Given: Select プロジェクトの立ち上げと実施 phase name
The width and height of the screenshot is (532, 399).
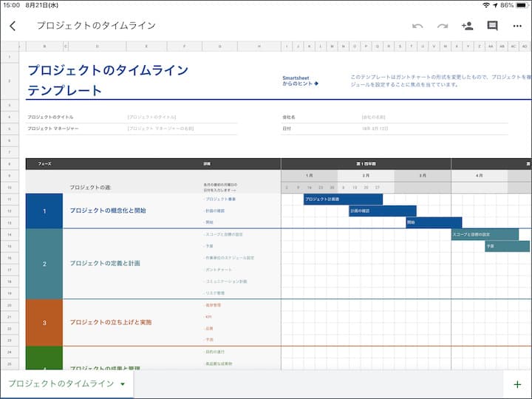Looking at the screenshot, I should click(x=111, y=322).
